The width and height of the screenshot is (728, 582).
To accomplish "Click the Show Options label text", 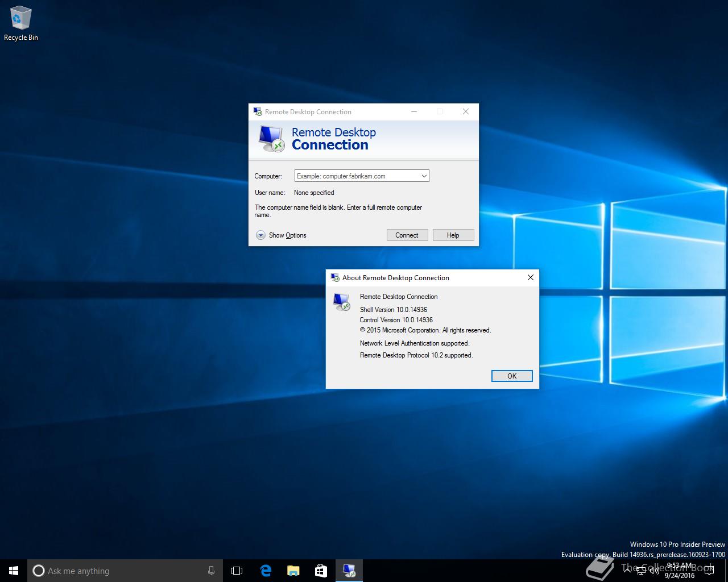I will click(287, 235).
